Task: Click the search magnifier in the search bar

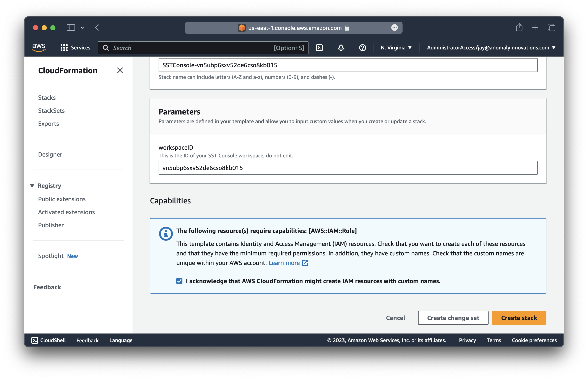Action: click(106, 47)
